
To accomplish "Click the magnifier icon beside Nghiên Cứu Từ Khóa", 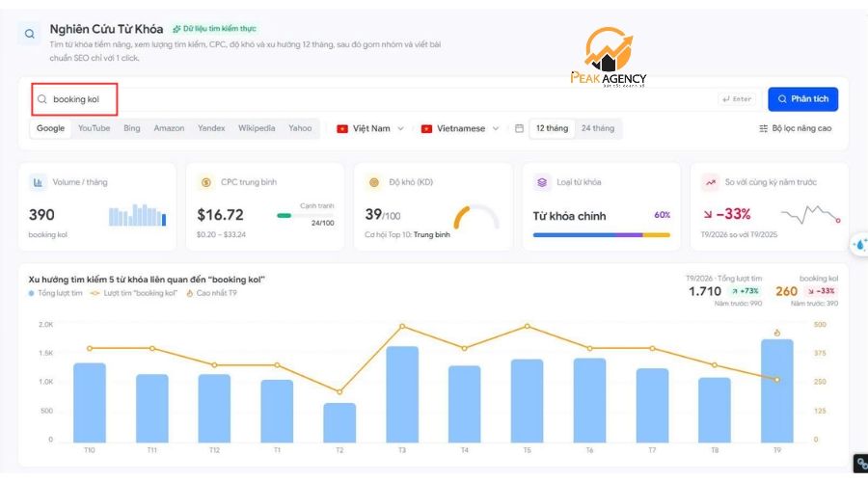I will click(x=29, y=34).
